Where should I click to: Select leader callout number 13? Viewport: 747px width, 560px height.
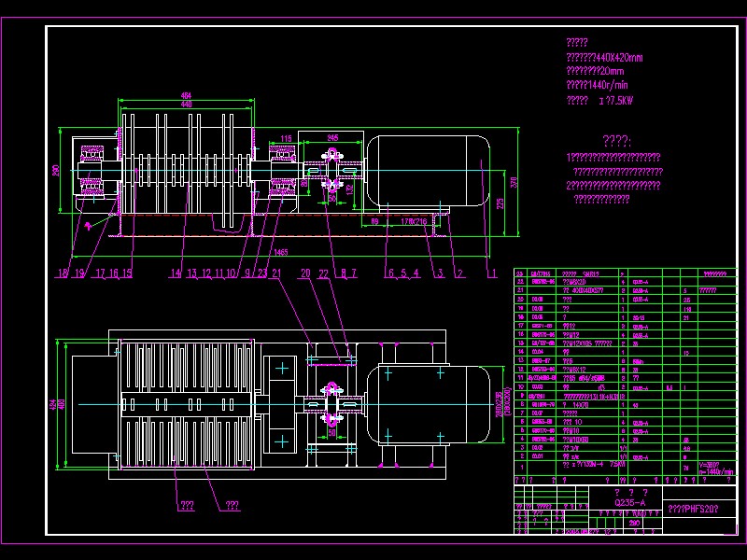coord(191,273)
